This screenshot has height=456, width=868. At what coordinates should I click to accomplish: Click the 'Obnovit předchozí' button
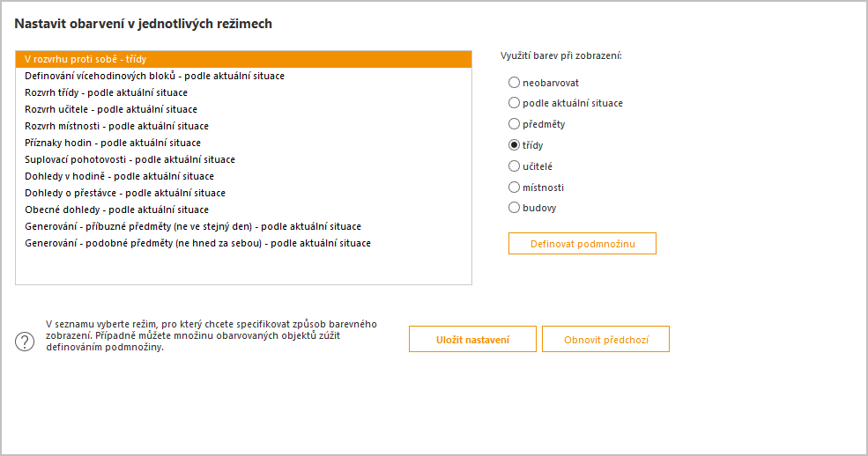tap(605, 340)
